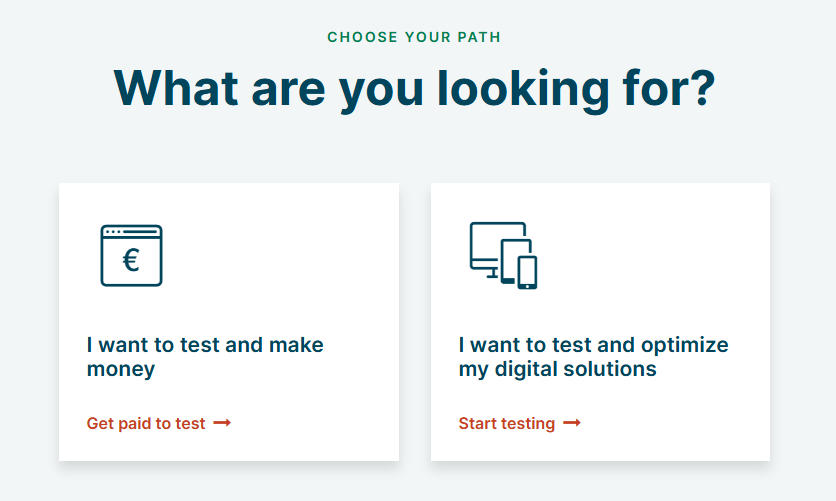Click the Choose Your Path label
Image resolution: width=836 pixels, height=501 pixels.
(x=414, y=37)
